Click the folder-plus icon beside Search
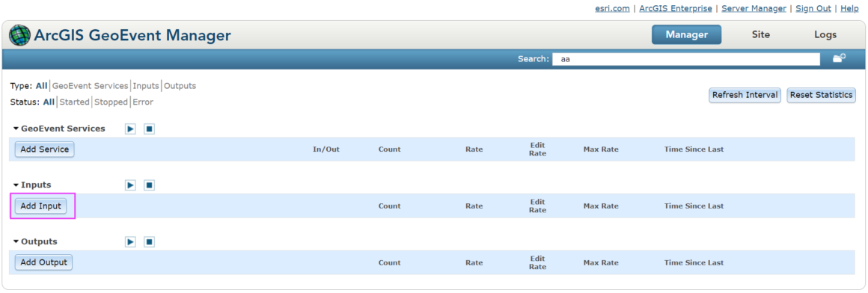The image size is (868, 293). pos(840,58)
